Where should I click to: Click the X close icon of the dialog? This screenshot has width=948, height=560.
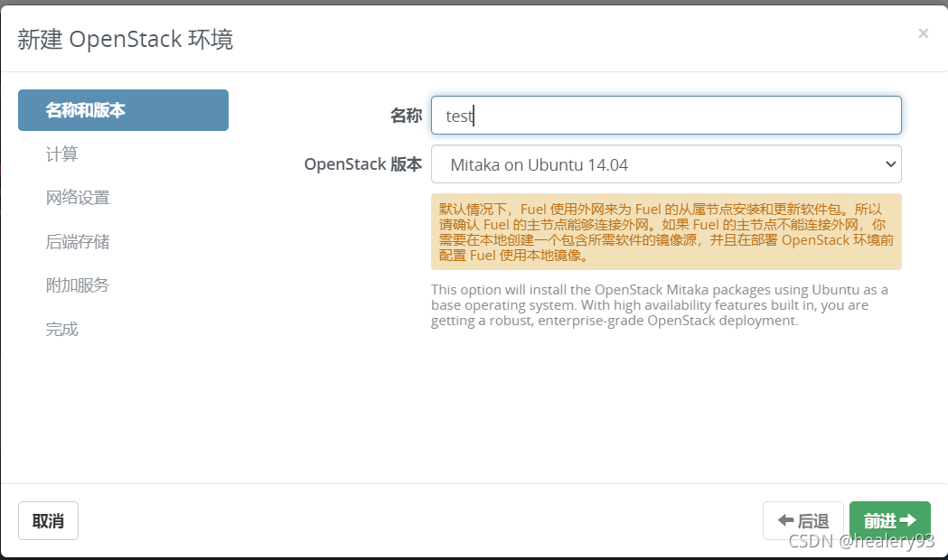(923, 33)
